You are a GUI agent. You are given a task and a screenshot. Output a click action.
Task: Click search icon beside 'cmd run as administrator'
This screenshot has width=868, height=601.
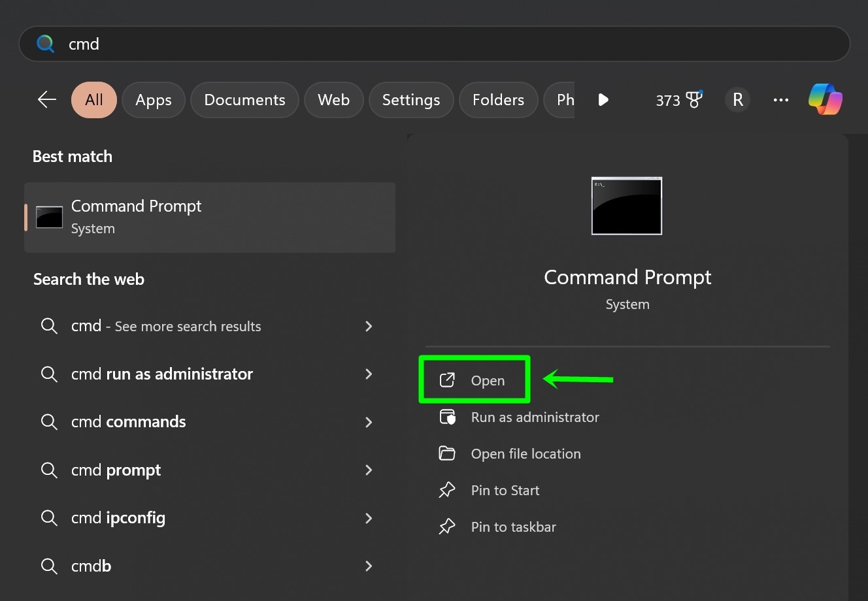(49, 374)
